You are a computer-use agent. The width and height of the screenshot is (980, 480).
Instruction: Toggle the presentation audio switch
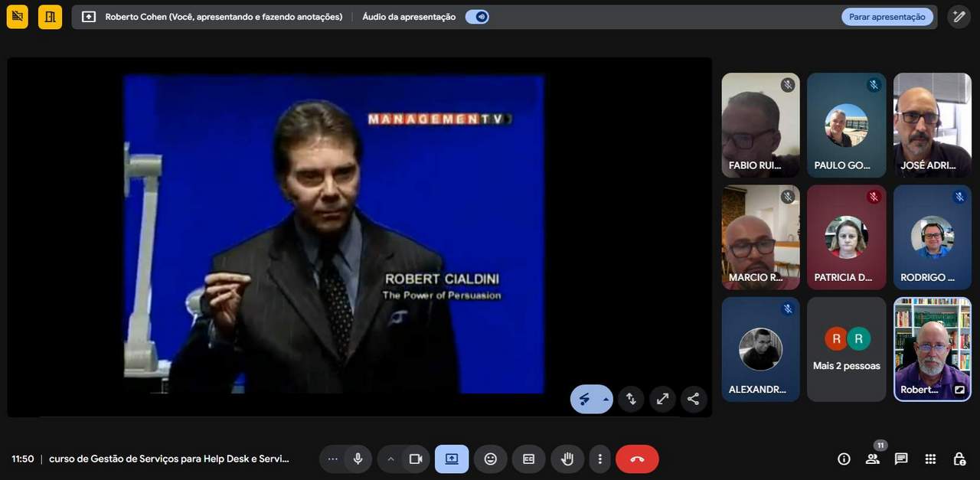477,17
